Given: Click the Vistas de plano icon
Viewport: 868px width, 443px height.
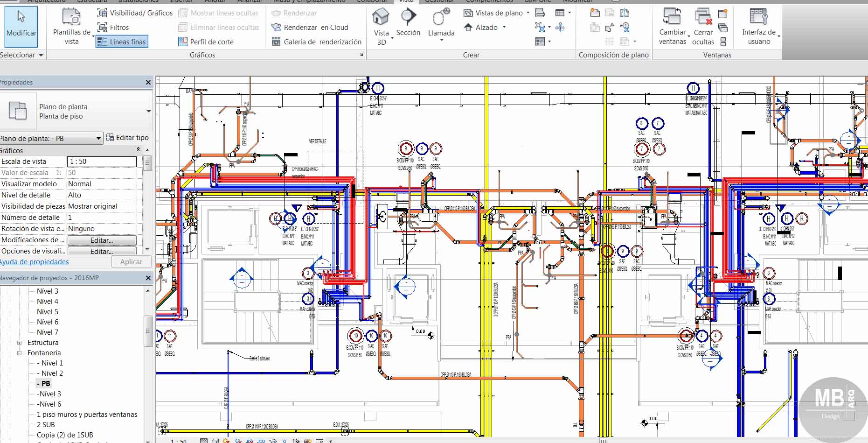Looking at the screenshot, I should 468,13.
